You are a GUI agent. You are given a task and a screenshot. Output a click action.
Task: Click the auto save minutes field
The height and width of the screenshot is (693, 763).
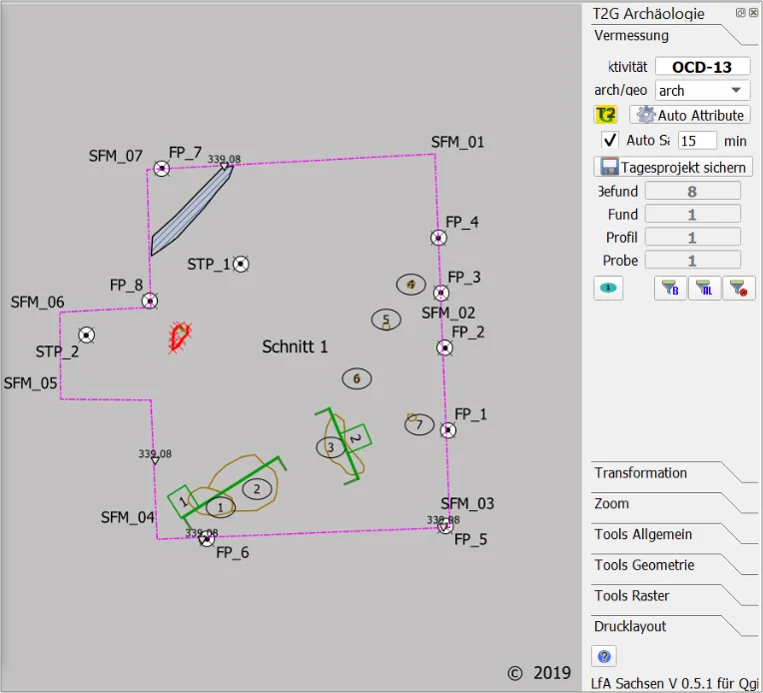click(x=697, y=141)
